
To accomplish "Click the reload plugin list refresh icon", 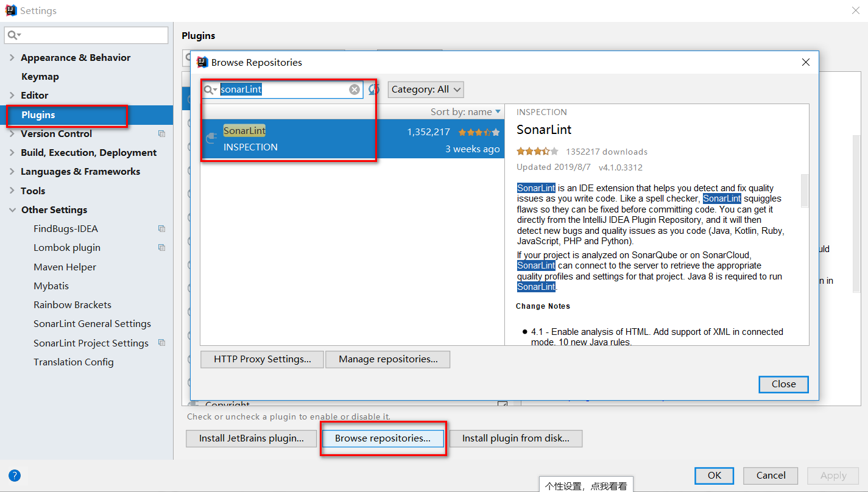I will click(373, 90).
